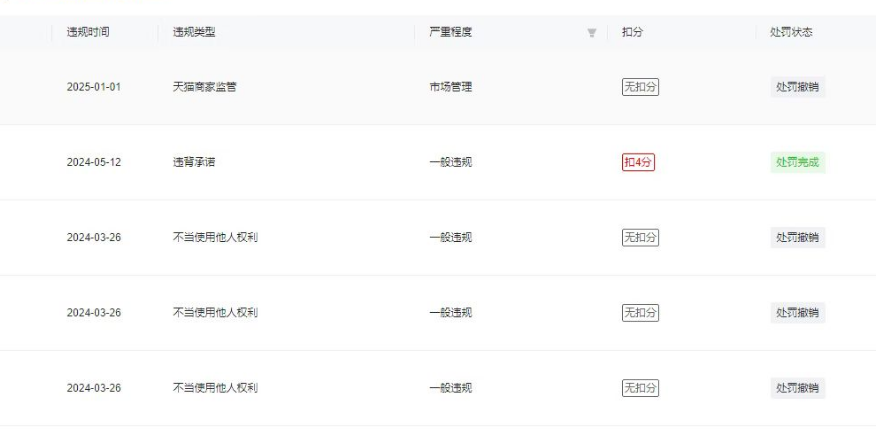
Task: Click the 违规类型 column header
Action: click(194, 32)
